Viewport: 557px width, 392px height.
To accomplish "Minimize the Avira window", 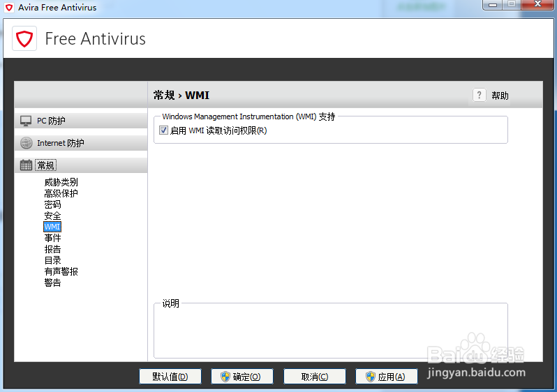I will [x=493, y=5].
